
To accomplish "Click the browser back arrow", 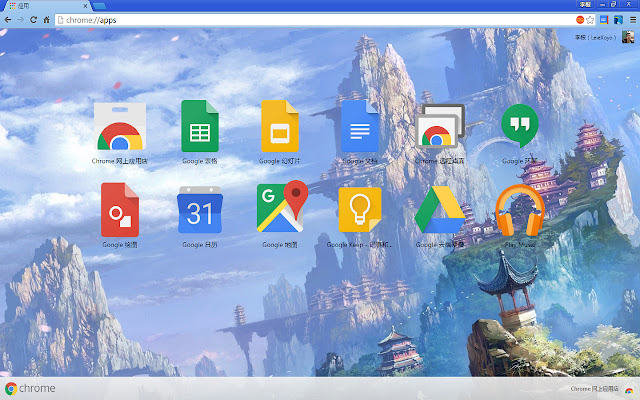I will pyautogui.click(x=8, y=19).
